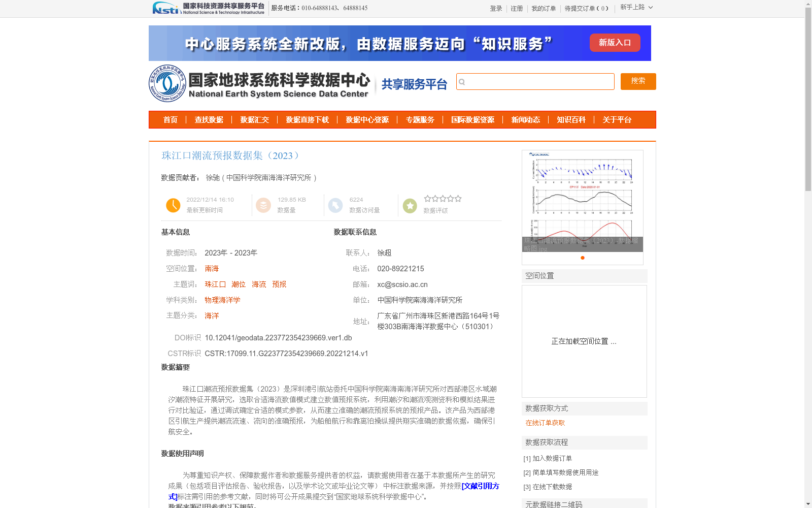Click the data volume stack icon
Viewport: 812px width, 508px height.
coord(263,205)
